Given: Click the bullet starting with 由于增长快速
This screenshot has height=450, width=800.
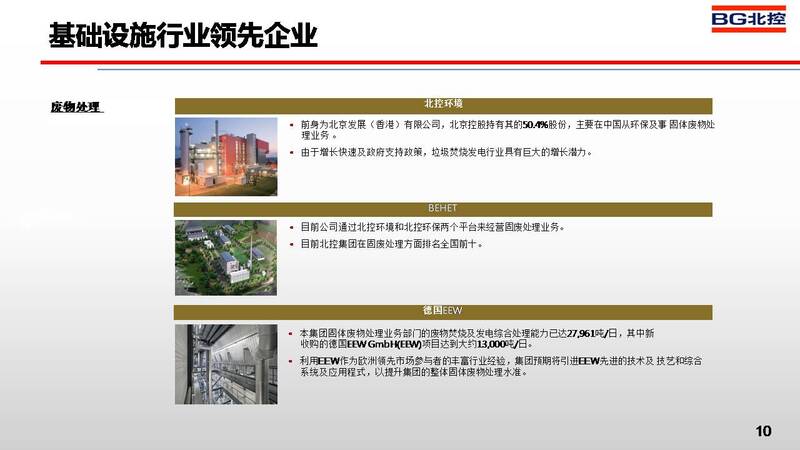Looking at the screenshot, I should 446,152.
